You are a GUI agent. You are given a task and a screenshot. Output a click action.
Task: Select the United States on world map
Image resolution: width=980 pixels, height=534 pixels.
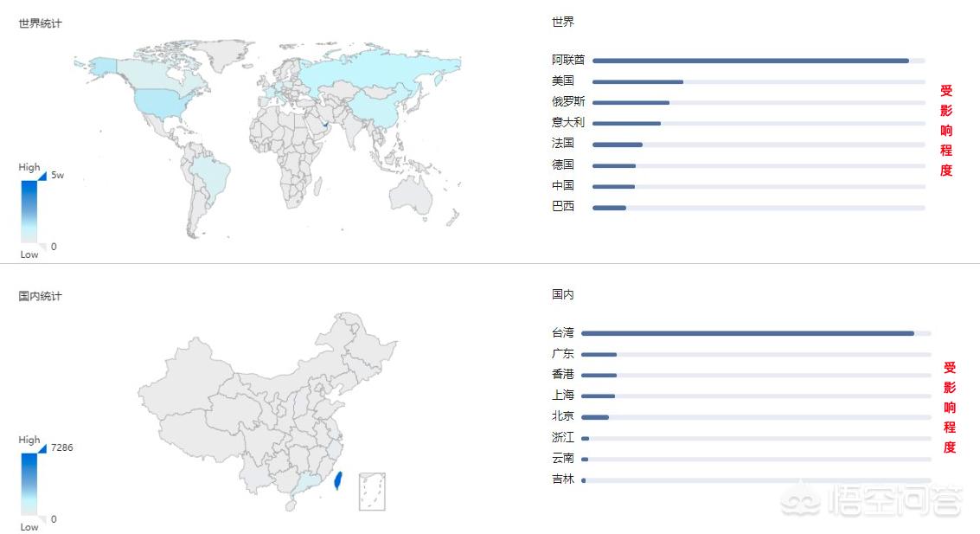(x=158, y=101)
